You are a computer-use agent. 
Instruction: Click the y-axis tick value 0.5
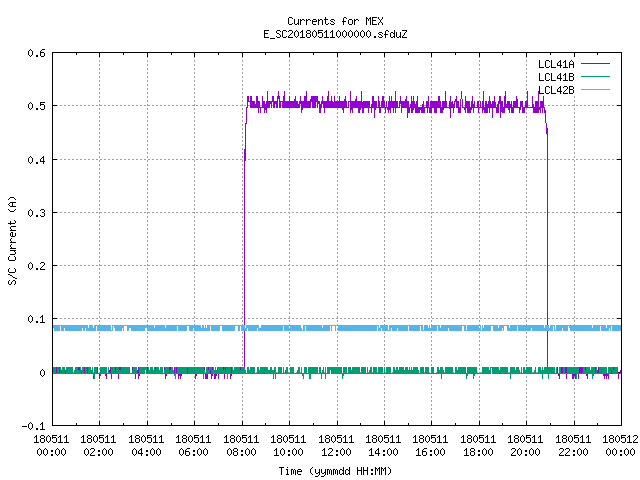[37, 106]
